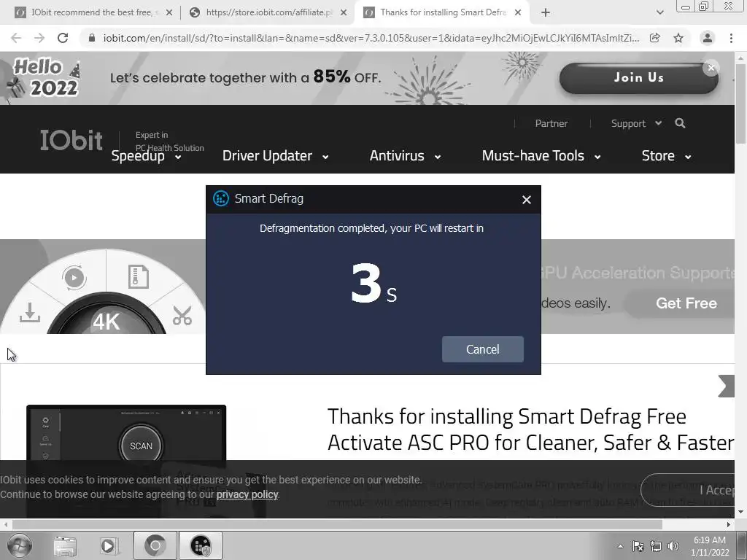This screenshot has width=747, height=560.
Task: Click the video play icon on the wheel
Action: tap(74, 277)
